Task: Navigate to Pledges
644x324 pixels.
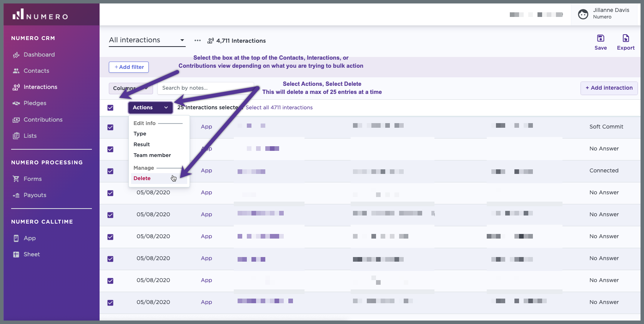Action: tap(29, 103)
